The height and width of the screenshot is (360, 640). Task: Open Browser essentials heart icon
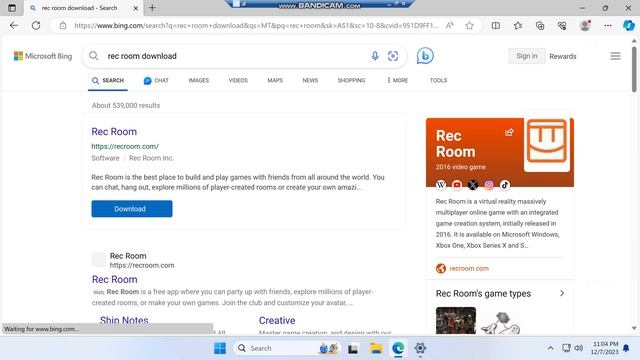pos(562,25)
